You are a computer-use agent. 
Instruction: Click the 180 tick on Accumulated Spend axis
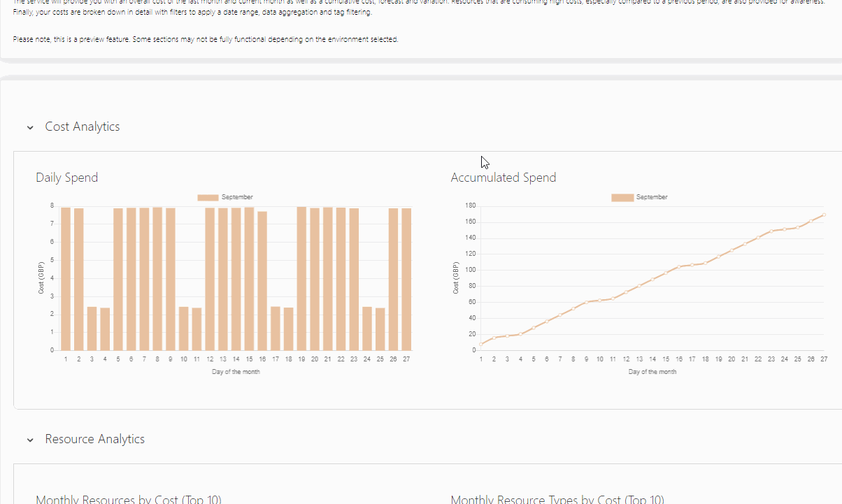[x=470, y=206]
